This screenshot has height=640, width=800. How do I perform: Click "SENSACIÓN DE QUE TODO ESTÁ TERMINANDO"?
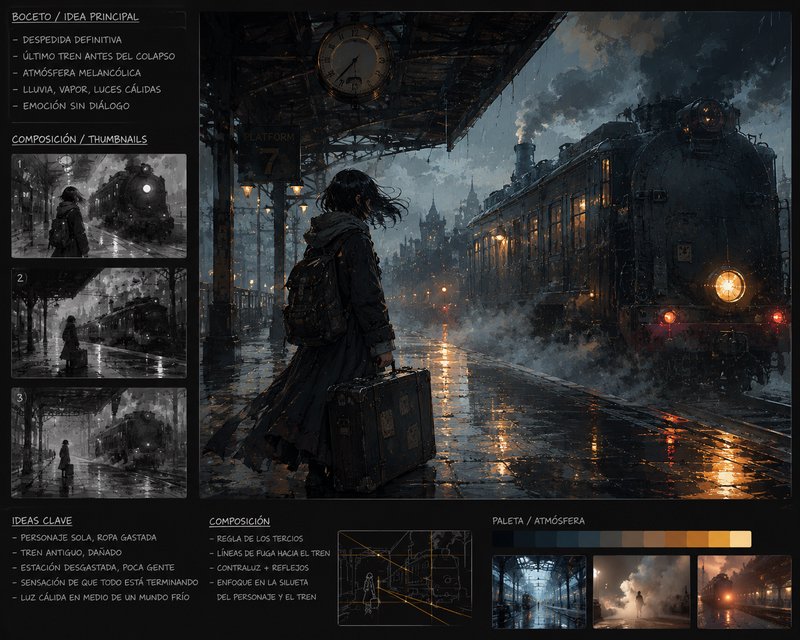point(109,582)
